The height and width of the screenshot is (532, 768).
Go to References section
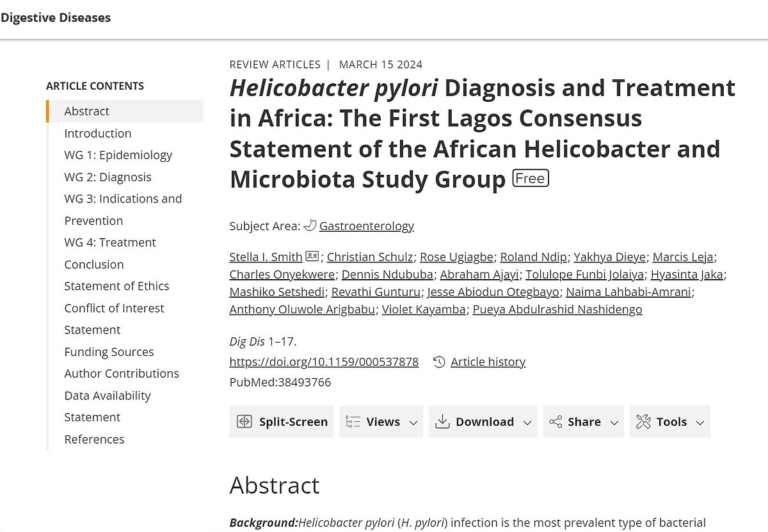tap(94, 439)
